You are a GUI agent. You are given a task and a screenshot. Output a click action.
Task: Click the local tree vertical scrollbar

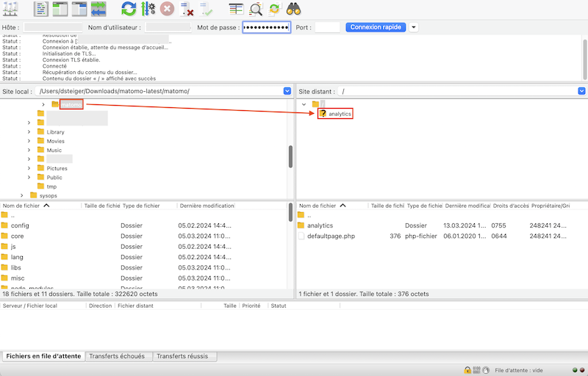point(290,156)
